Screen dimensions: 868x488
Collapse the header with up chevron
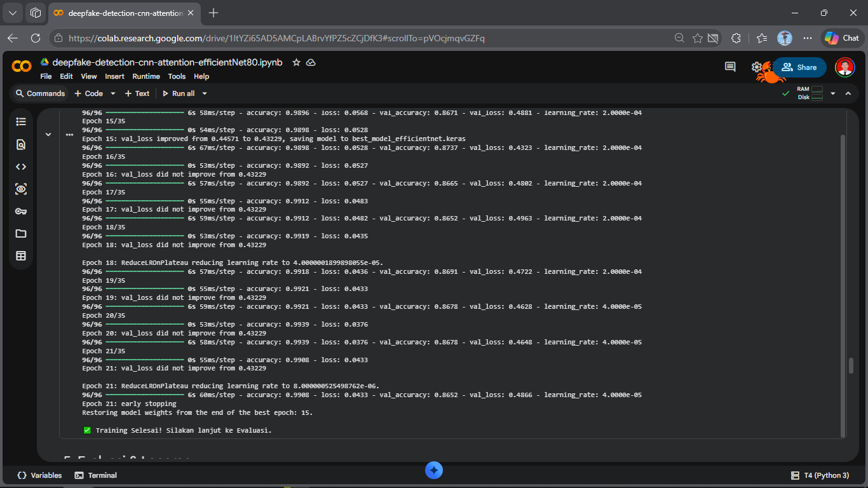coord(848,93)
